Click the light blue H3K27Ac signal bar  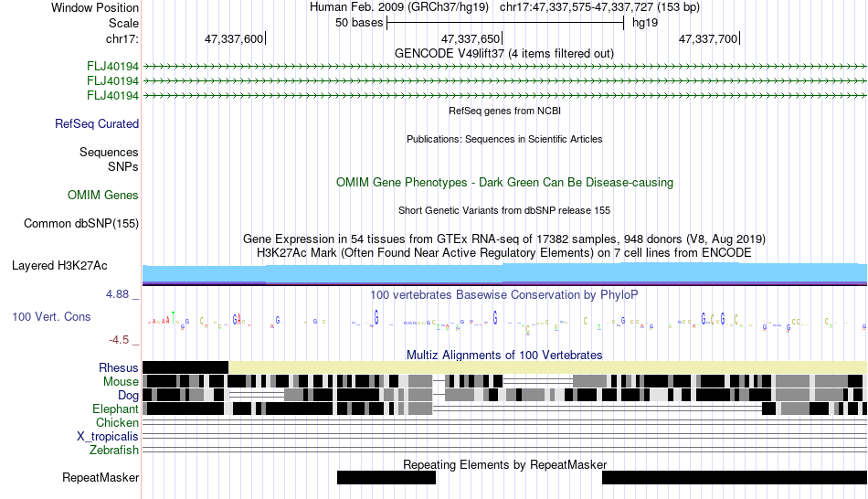point(504,273)
